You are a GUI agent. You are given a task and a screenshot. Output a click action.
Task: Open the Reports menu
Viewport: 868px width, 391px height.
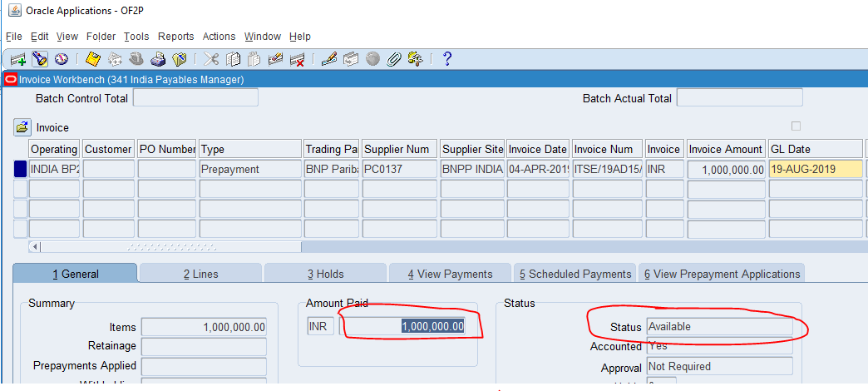[176, 37]
